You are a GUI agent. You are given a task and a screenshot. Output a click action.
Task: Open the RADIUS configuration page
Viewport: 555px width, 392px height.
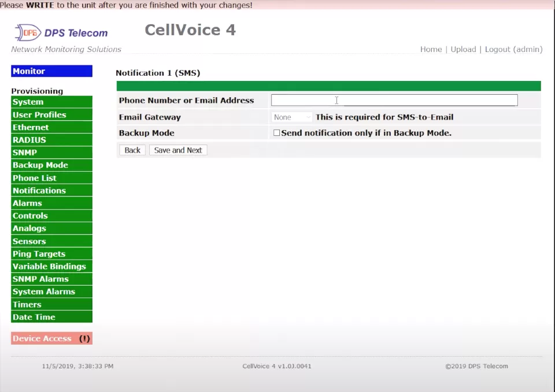(51, 140)
